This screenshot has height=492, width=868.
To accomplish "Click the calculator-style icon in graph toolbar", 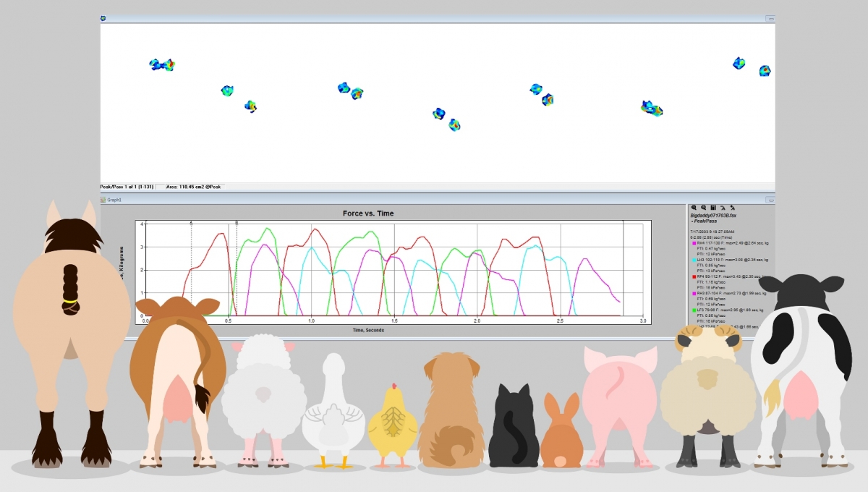I will click(713, 208).
